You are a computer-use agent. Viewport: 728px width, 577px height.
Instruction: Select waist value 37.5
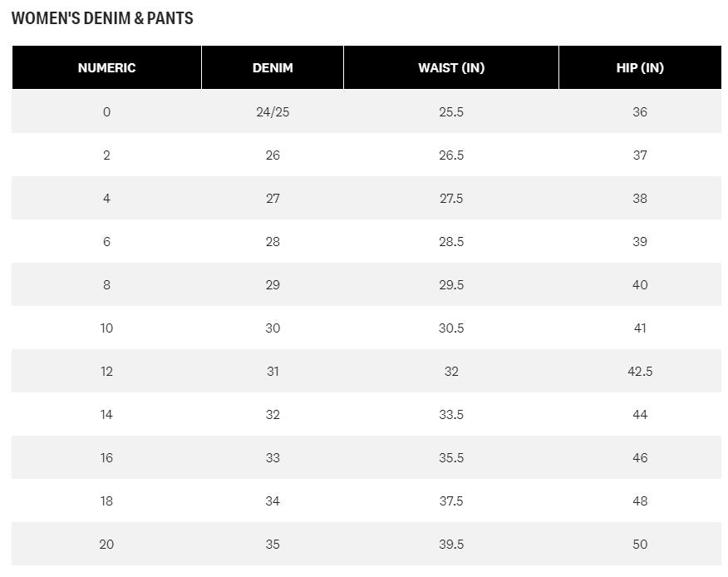(x=450, y=501)
